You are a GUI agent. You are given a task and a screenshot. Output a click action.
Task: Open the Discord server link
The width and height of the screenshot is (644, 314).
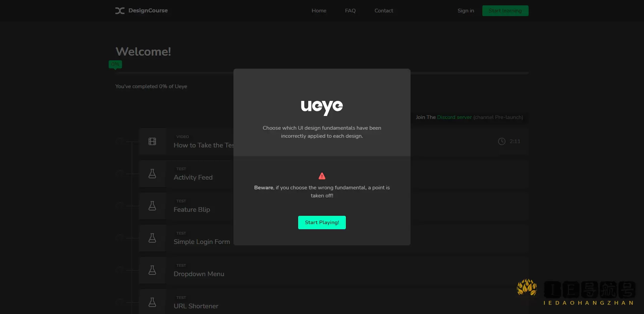(454, 117)
